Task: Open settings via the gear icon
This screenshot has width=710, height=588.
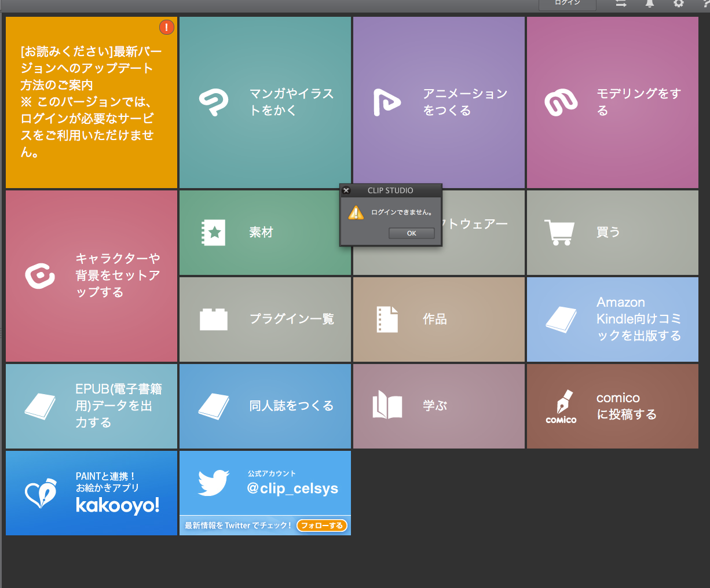Action: click(x=678, y=3)
